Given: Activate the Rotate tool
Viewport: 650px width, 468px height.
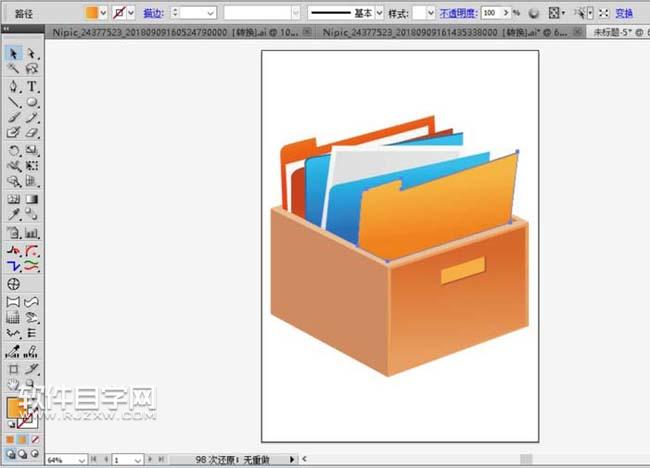Looking at the screenshot, I should [x=13, y=150].
